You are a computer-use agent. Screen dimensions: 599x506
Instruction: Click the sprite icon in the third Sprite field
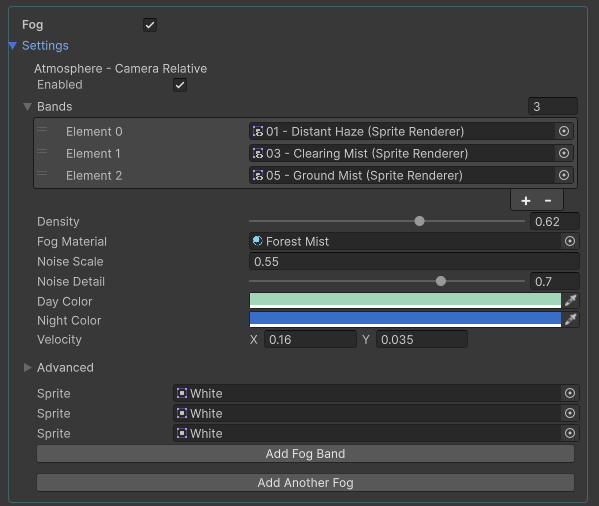coord(182,433)
